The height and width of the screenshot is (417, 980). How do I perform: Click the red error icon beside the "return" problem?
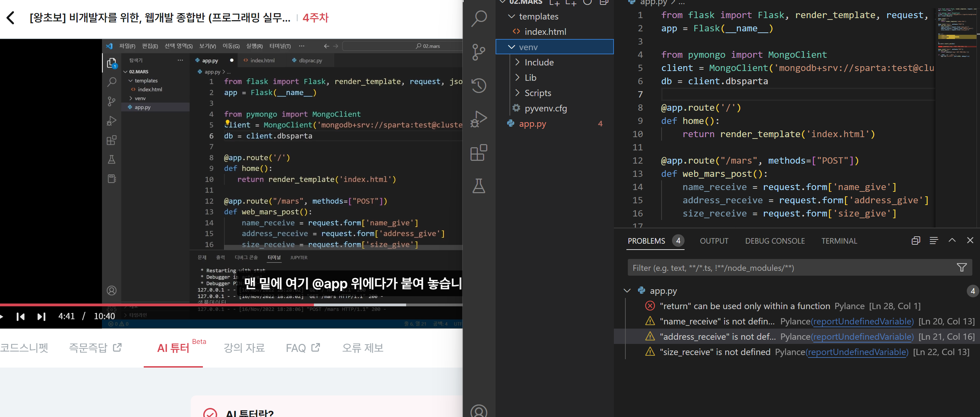point(650,306)
